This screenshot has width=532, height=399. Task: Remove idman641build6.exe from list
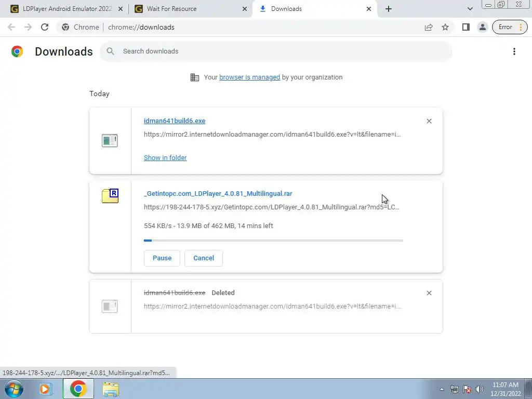tap(429, 121)
